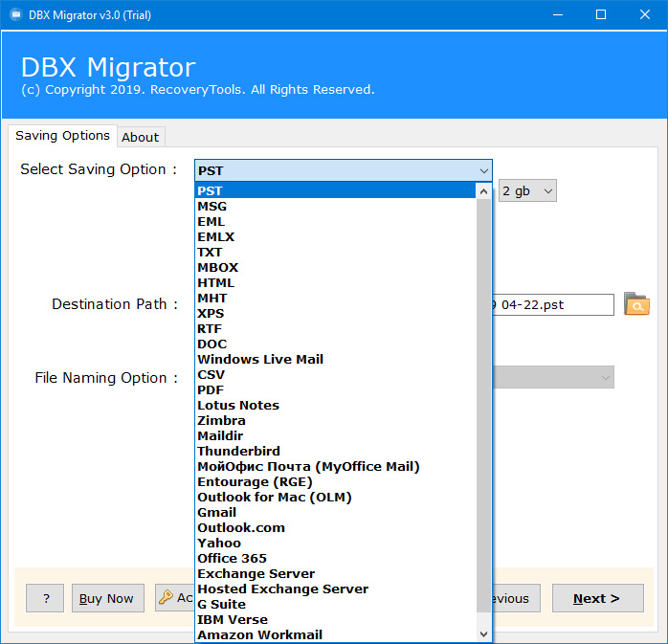Pick Yahoo as saving option
Viewport: 668px width, 644px height.
click(335, 544)
